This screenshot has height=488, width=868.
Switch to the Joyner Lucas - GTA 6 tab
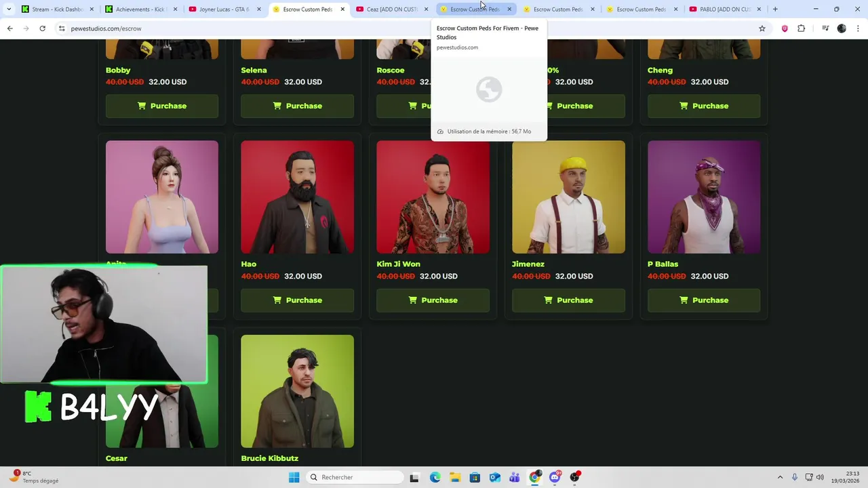[224, 9]
